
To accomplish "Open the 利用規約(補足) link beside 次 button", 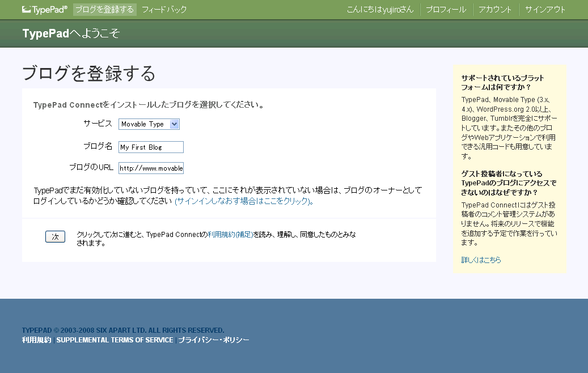I will (230, 234).
